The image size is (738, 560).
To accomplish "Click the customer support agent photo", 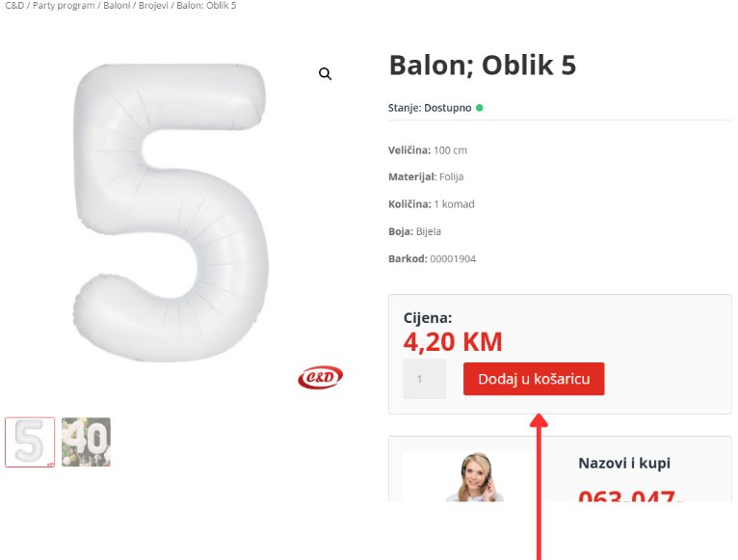I will 471,477.
